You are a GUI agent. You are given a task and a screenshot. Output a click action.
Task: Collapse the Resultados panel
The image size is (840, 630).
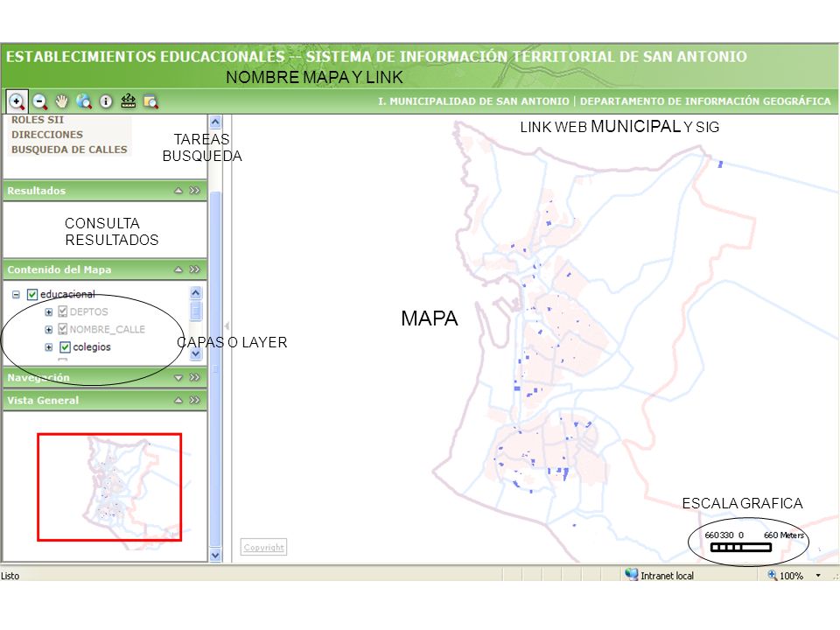coord(178,191)
